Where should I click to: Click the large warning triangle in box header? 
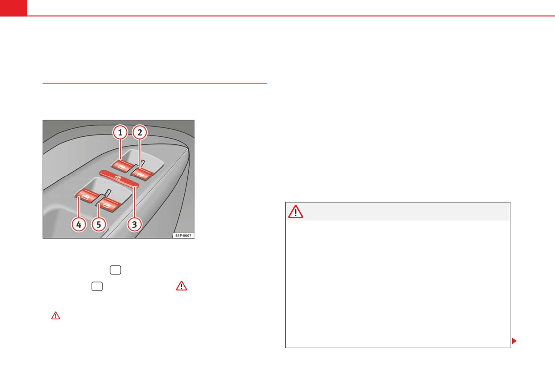pyautogui.click(x=296, y=211)
